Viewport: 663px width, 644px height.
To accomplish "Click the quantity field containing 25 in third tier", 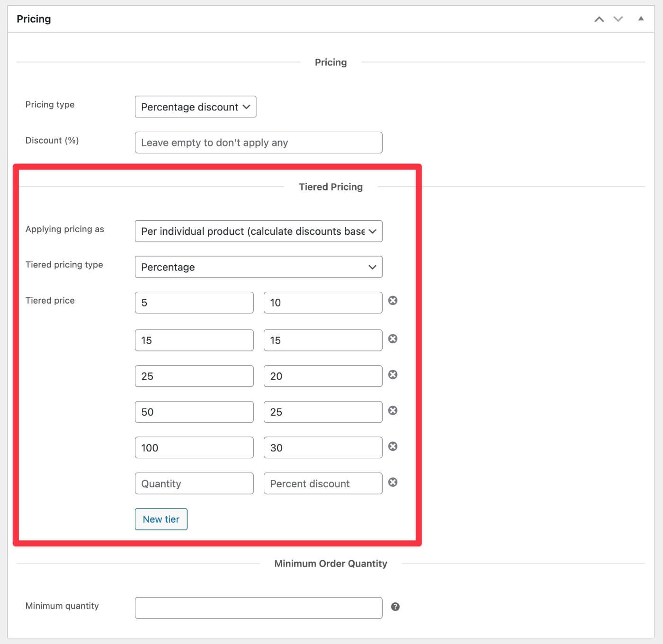I will (194, 376).
